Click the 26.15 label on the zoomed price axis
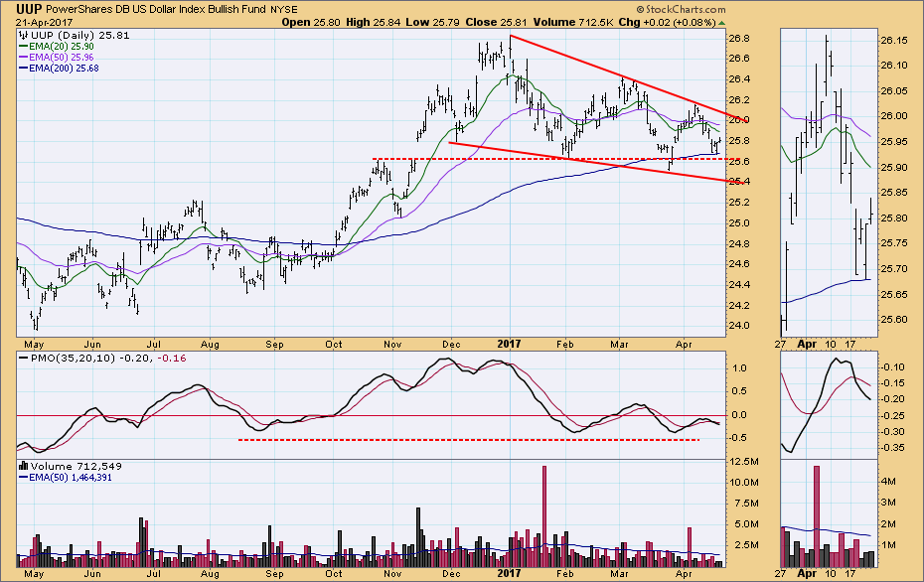 [894, 41]
